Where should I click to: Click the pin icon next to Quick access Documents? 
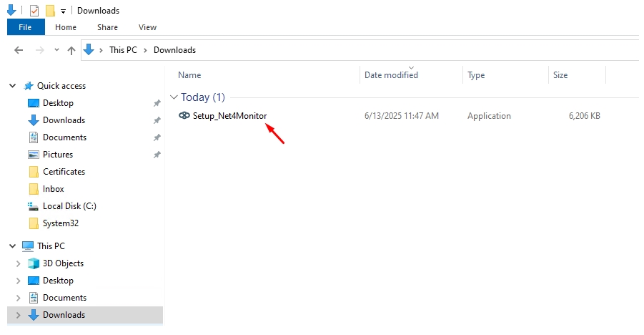click(157, 138)
